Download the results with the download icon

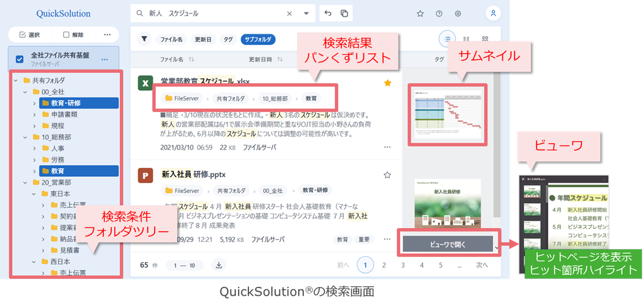click(219, 265)
